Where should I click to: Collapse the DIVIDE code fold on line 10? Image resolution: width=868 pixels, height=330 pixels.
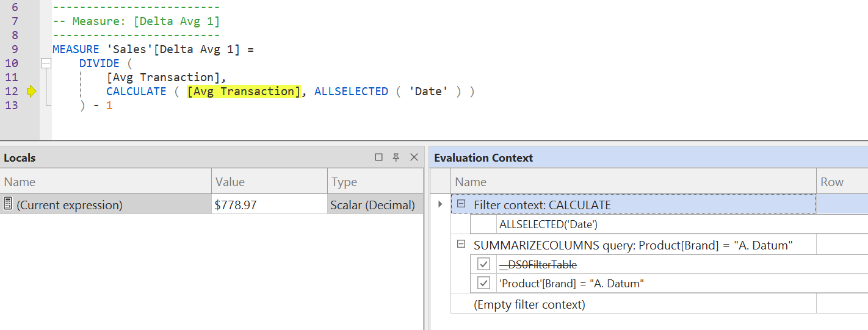[x=45, y=63]
